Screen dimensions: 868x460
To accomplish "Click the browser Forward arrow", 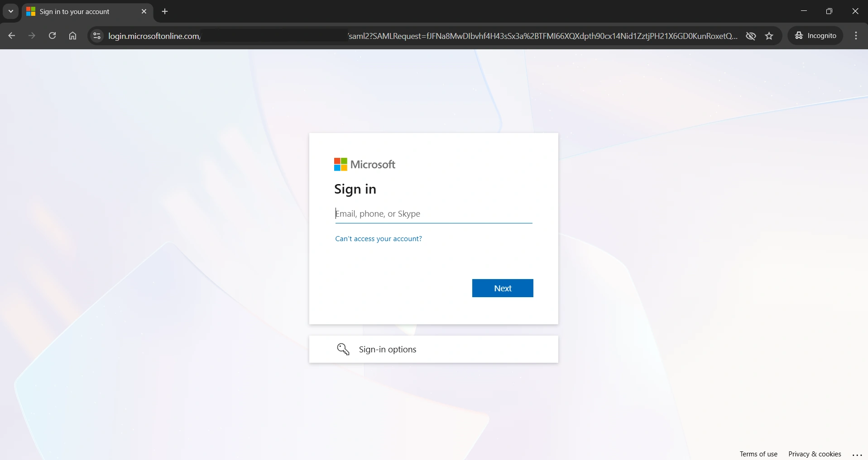I will (x=32, y=36).
